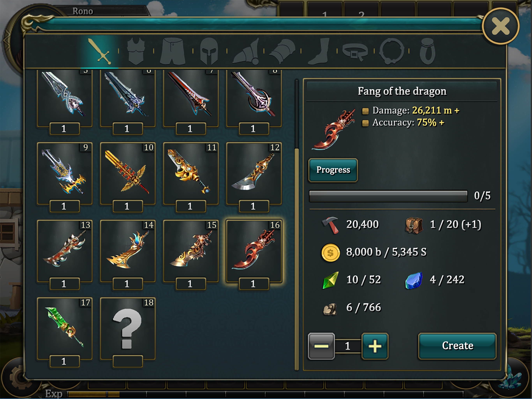This screenshot has width=532, height=399.
Task: Increase craft quantity with plus button
Action: pyautogui.click(x=375, y=346)
